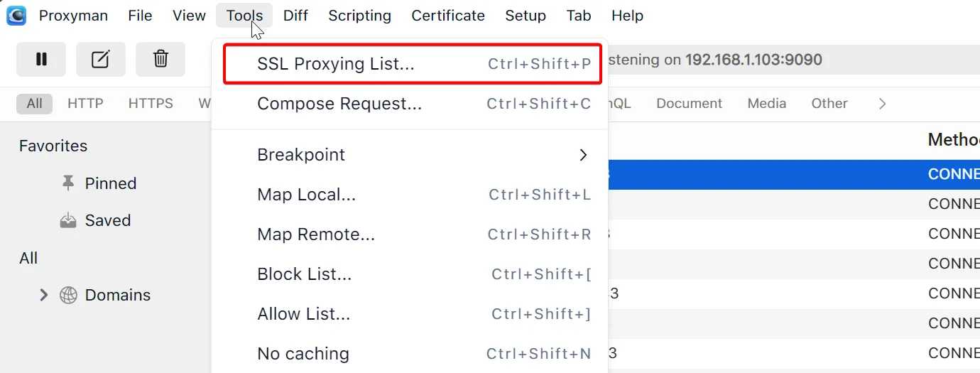Switch to the Media filter tab

tap(766, 104)
